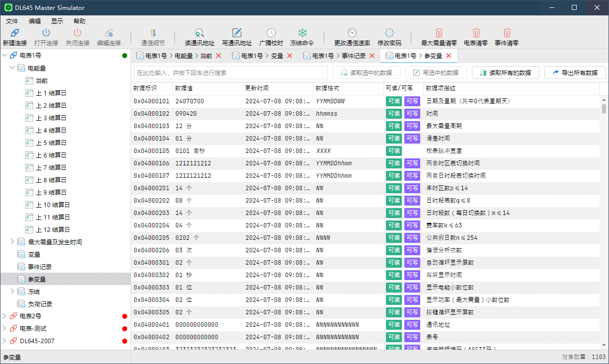The width and height of the screenshot is (609, 364).
Task: Click the 电表清零 trash icon
Action: point(476,33)
